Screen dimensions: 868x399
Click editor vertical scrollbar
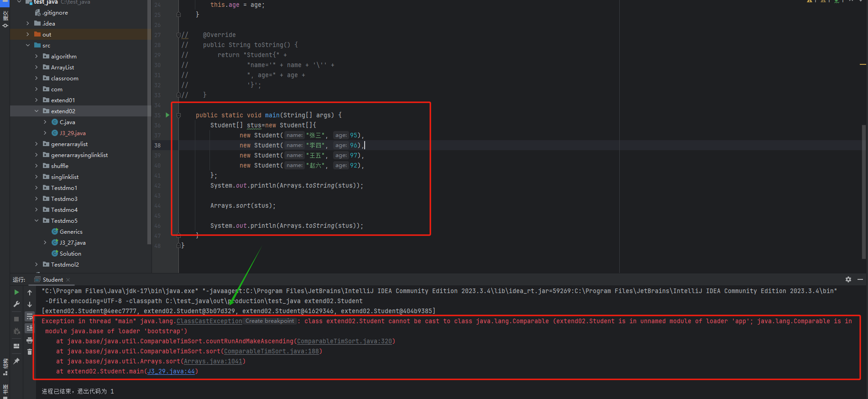point(863,192)
